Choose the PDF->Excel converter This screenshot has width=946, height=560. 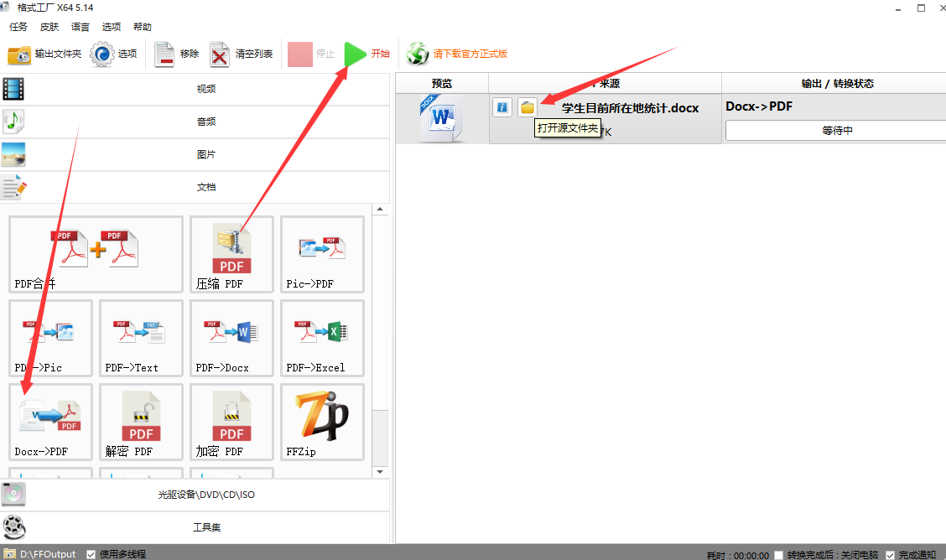pyautogui.click(x=322, y=338)
